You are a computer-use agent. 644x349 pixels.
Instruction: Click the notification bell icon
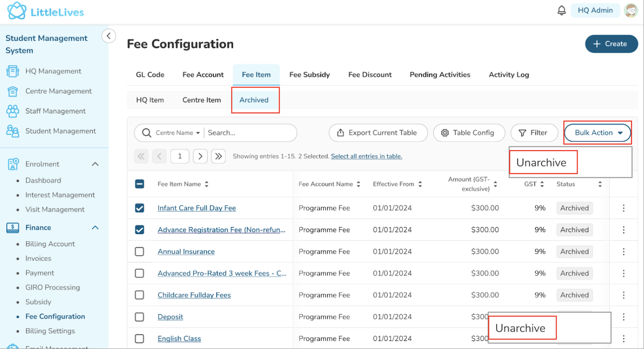[x=561, y=10]
